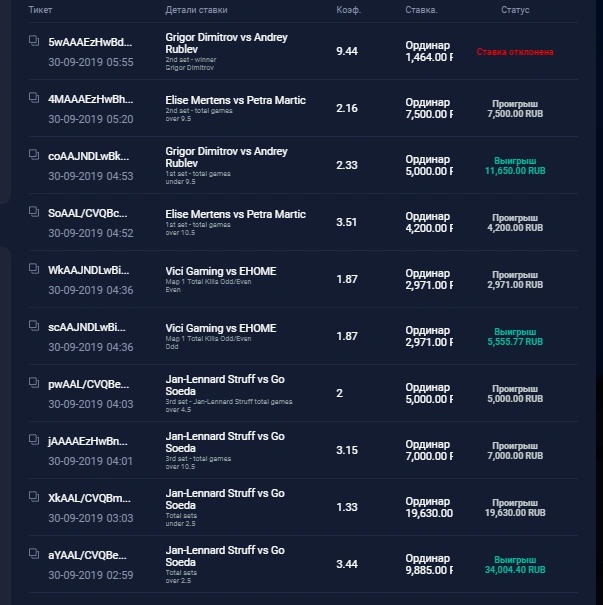Click the Тикет column header
The image size is (603, 605).
[x=40, y=10]
